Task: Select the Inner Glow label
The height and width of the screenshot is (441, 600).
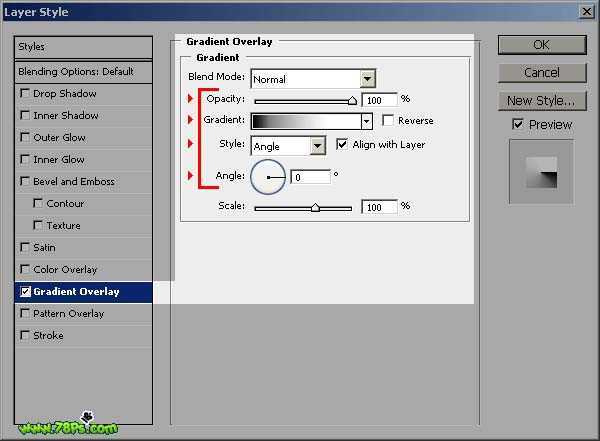Action: point(59,159)
